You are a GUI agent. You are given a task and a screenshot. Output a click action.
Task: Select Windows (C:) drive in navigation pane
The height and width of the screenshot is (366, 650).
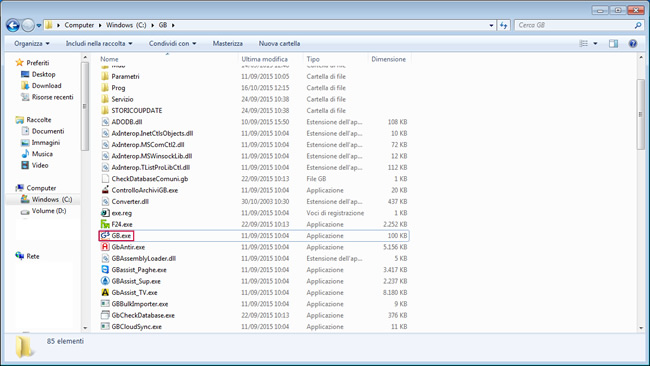click(x=51, y=199)
